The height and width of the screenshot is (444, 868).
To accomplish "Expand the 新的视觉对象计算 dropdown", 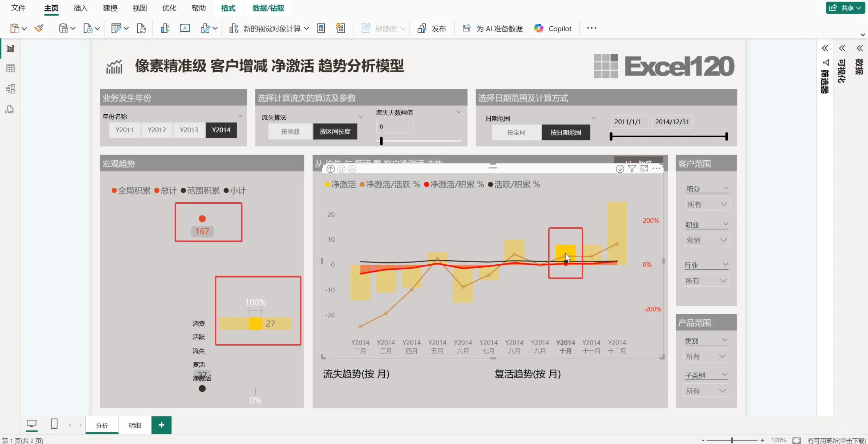I will [x=307, y=28].
